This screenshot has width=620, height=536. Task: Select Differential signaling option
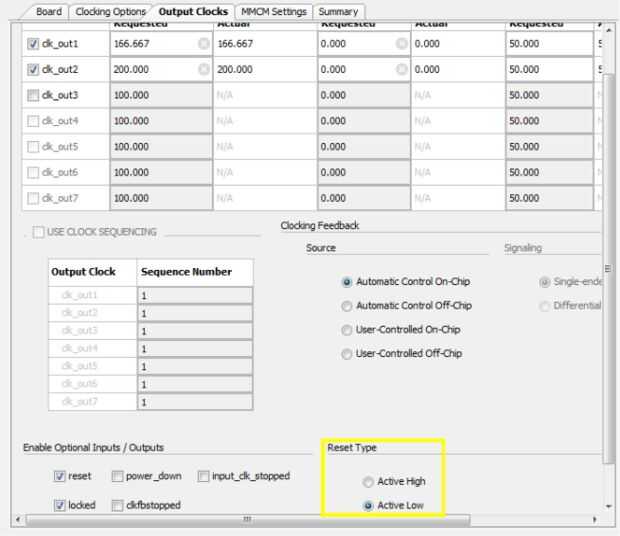tap(545, 306)
